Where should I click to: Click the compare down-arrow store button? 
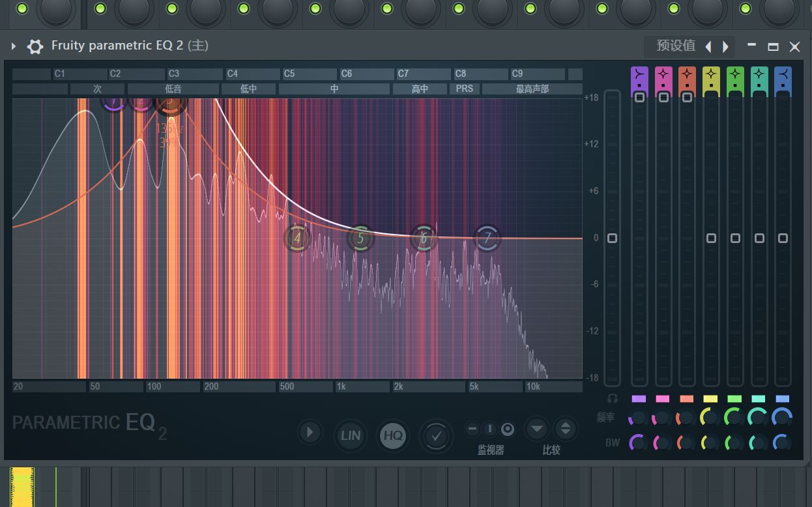pyautogui.click(x=536, y=429)
